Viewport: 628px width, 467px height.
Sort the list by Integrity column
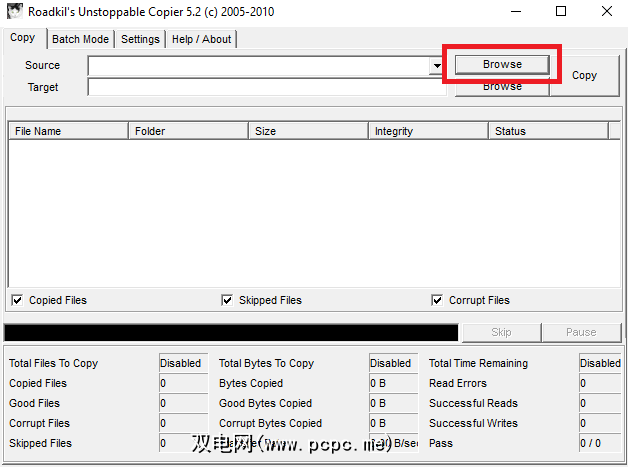(x=429, y=131)
